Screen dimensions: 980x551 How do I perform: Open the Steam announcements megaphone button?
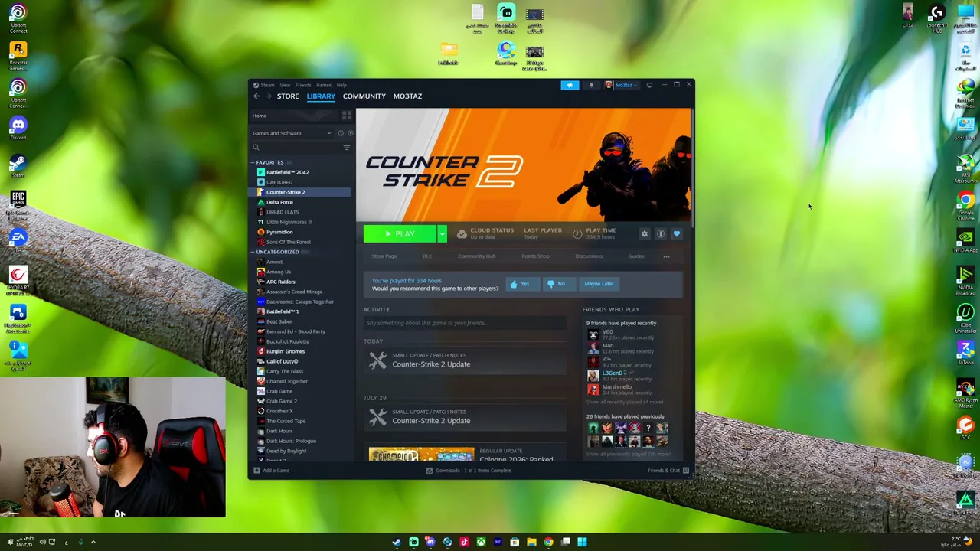(570, 85)
